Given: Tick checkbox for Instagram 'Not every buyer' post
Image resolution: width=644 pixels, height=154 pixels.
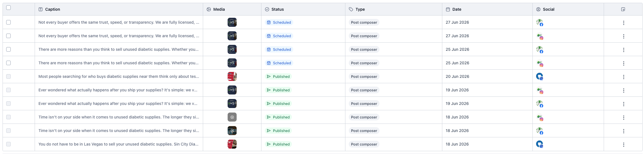Looking at the screenshot, I should (x=8, y=36).
